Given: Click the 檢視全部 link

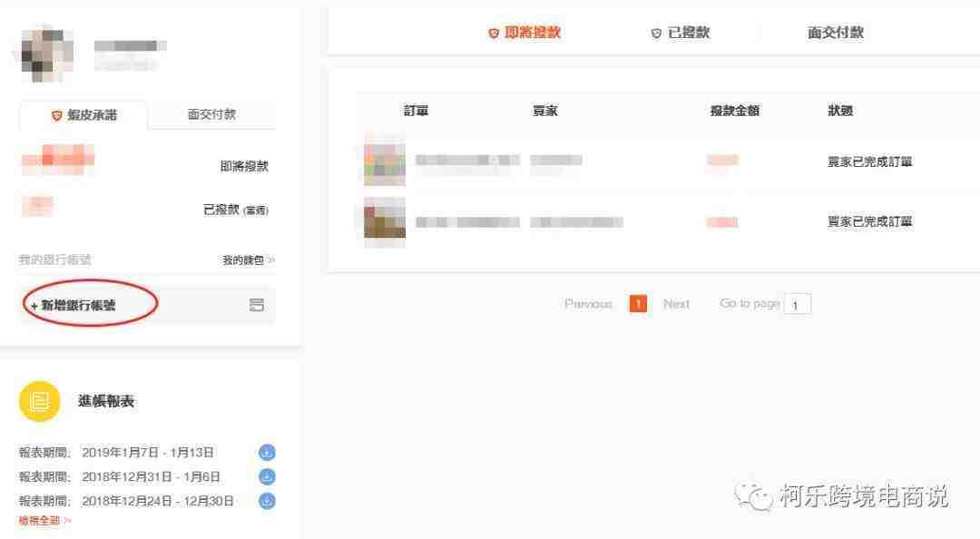Looking at the screenshot, I should pos(44,520).
